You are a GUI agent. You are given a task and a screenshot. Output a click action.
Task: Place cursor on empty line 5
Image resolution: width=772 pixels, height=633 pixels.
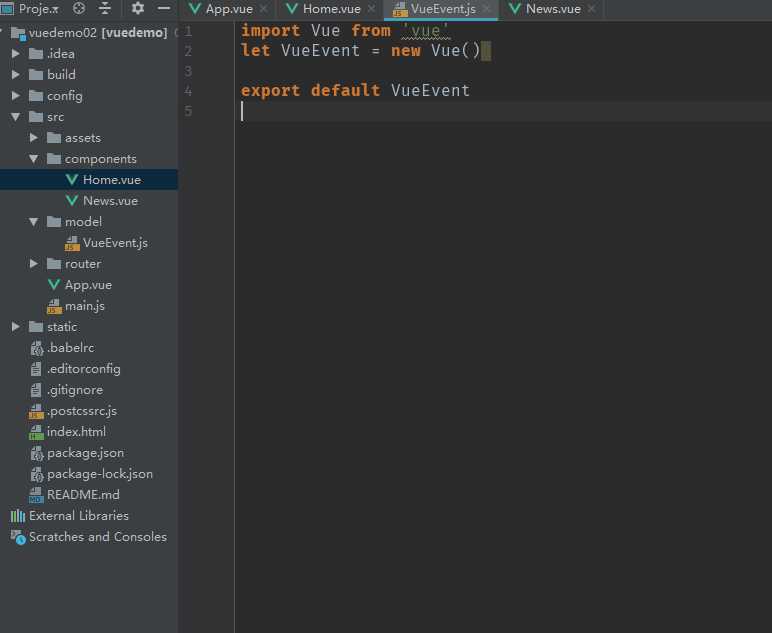point(502,111)
